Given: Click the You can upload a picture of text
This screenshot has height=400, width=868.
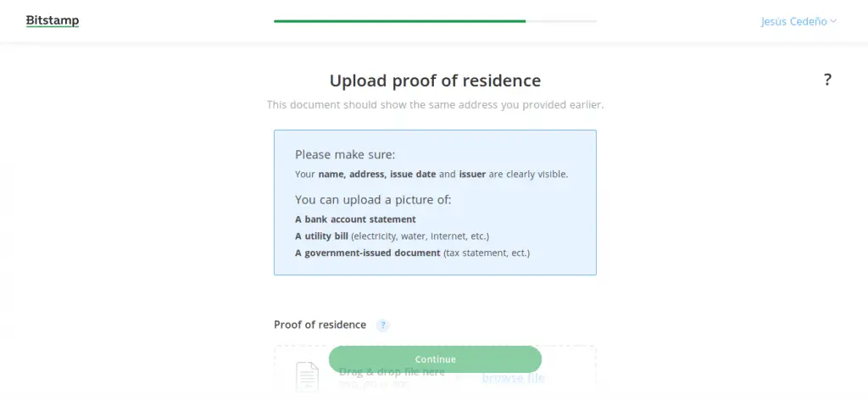Looking at the screenshot, I should pos(373,200).
